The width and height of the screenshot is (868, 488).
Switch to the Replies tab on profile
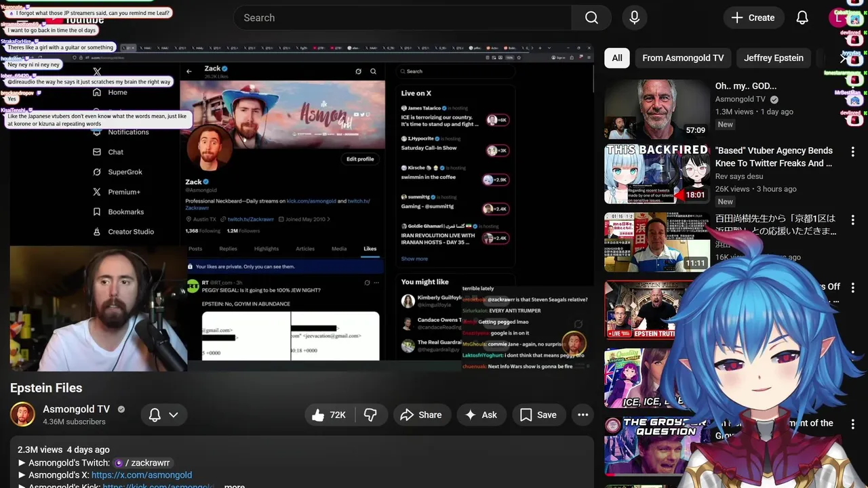pos(229,249)
